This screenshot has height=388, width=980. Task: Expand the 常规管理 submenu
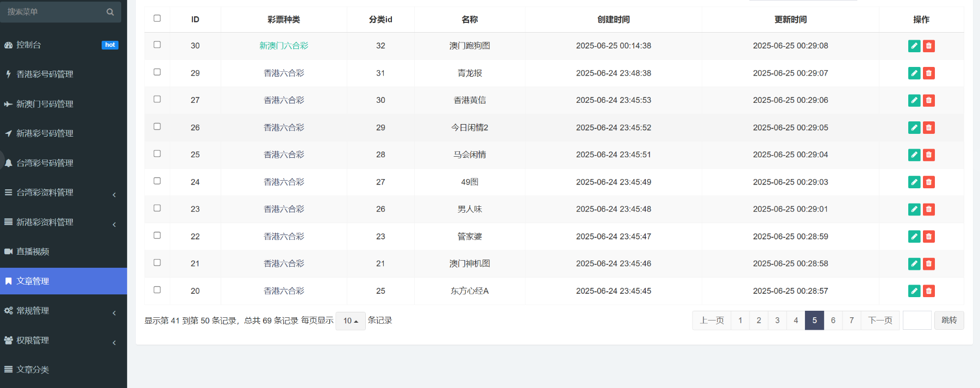click(x=64, y=311)
